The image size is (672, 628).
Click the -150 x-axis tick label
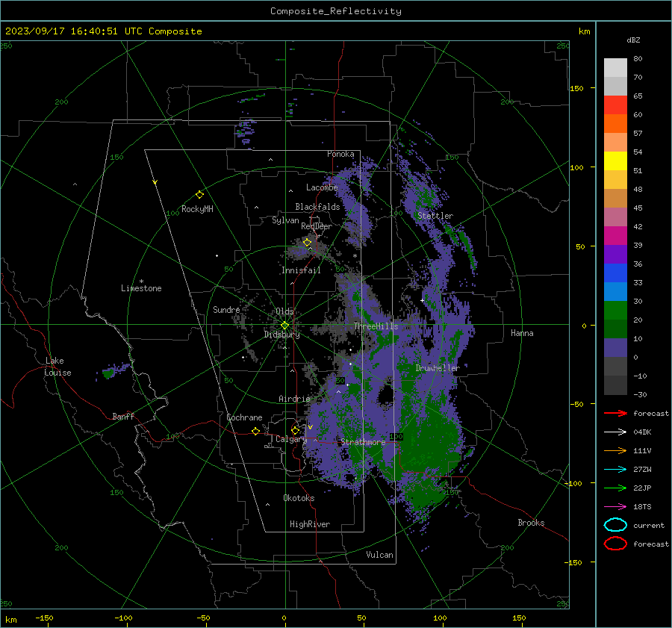[44, 618]
